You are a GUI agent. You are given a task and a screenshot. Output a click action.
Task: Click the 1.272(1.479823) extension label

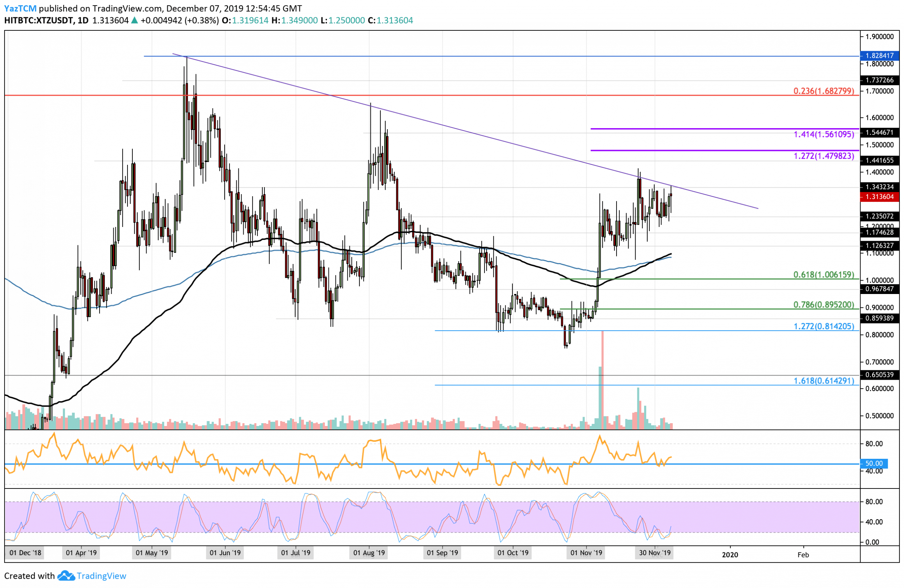click(x=824, y=156)
